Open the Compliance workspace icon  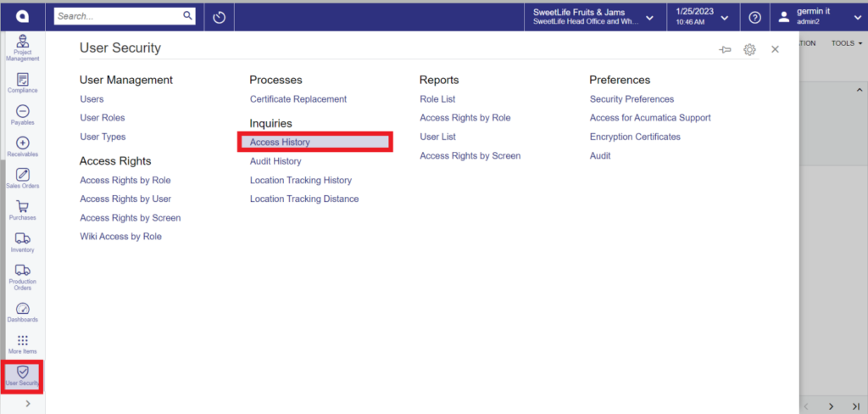[x=23, y=83]
